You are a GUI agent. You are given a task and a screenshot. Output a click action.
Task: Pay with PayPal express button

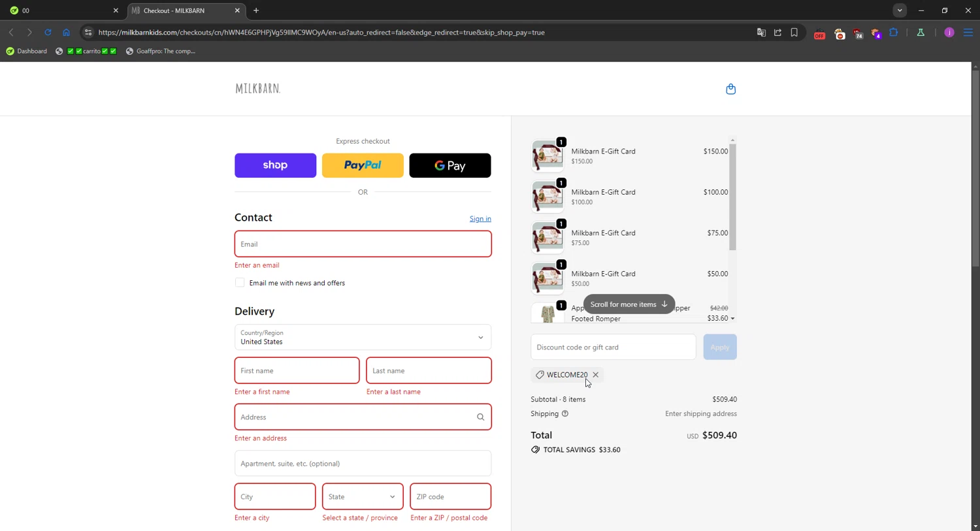click(363, 165)
